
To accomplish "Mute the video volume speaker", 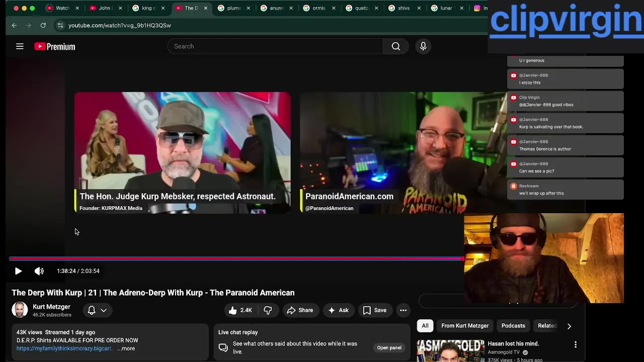I will [39, 271].
